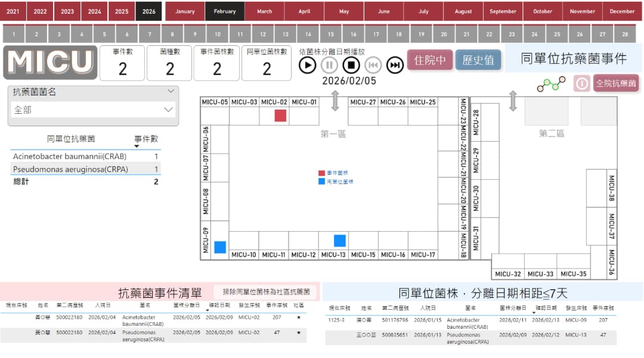Click 500022180 in the CRAB event row
Viewport: 644px width, 358px height.
point(69,317)
